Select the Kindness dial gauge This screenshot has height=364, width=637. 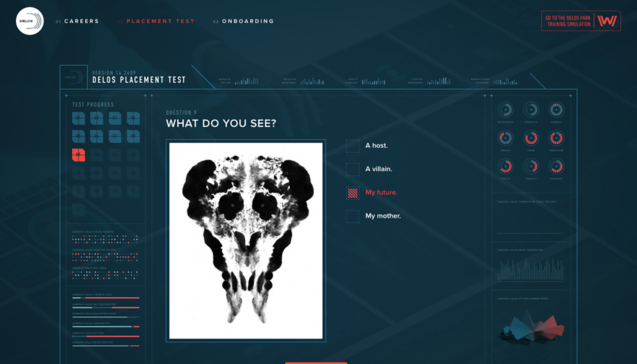(x=556, y=110)
